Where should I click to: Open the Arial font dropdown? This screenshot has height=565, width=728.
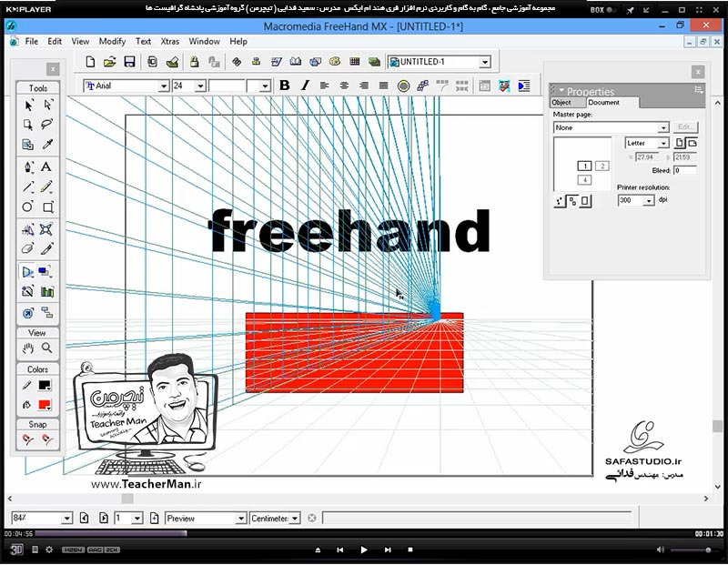click(x=164, y=86)
